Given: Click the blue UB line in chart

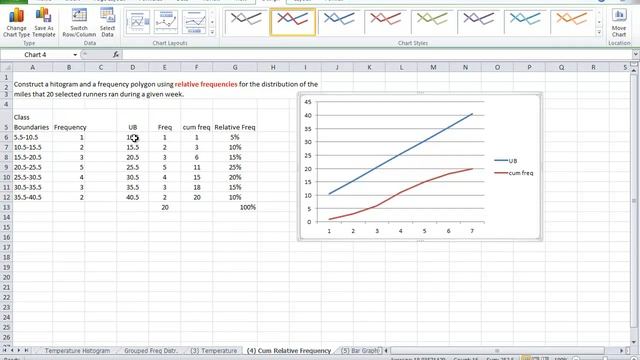Looking at the screenshot, I should (400, 154).
